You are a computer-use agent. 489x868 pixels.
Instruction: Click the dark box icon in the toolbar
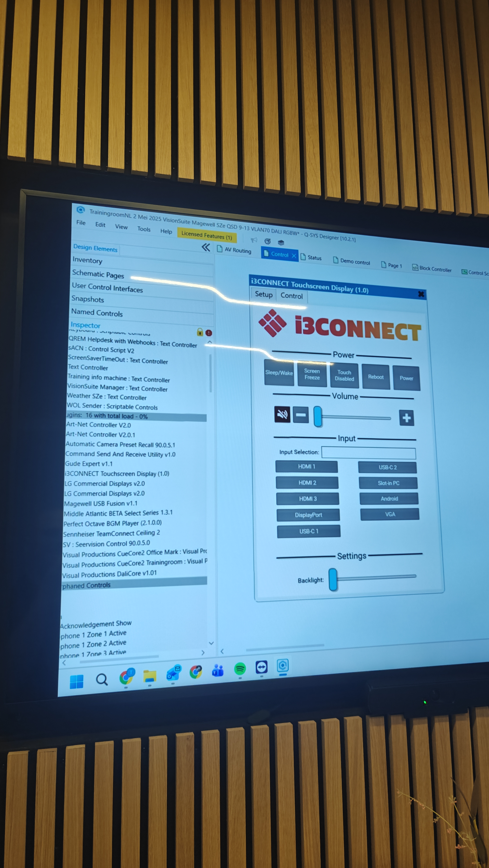[281, 243]
